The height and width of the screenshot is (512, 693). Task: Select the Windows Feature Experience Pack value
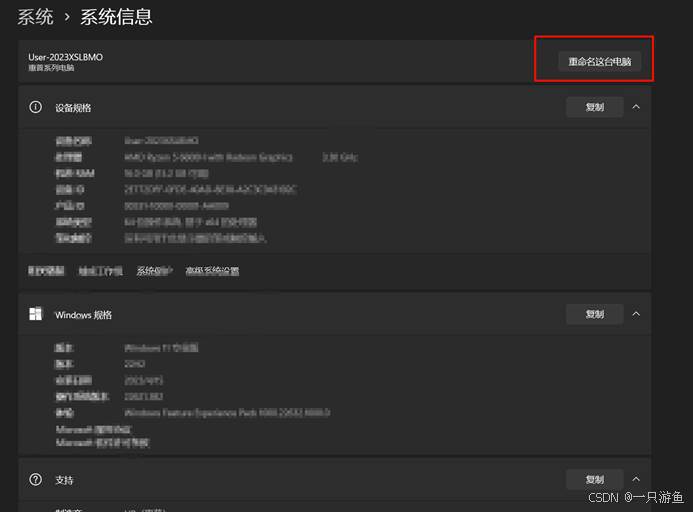click(227, 413)
